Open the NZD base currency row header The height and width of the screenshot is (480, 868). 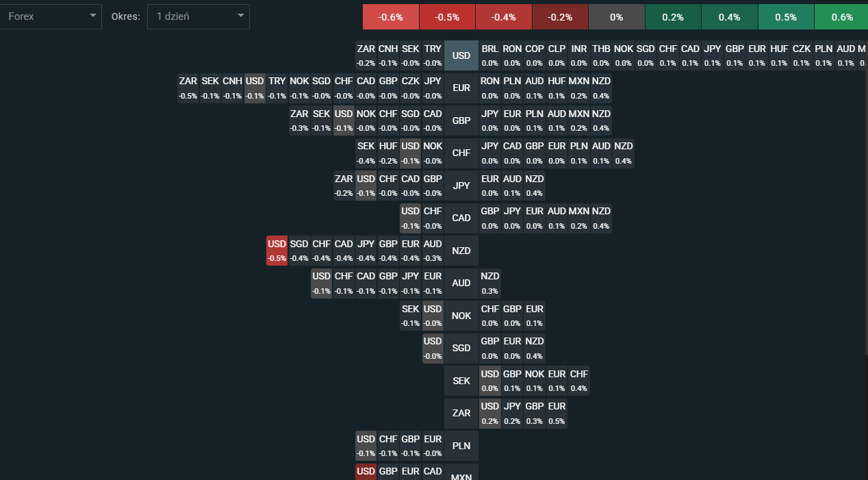point(461,251)
